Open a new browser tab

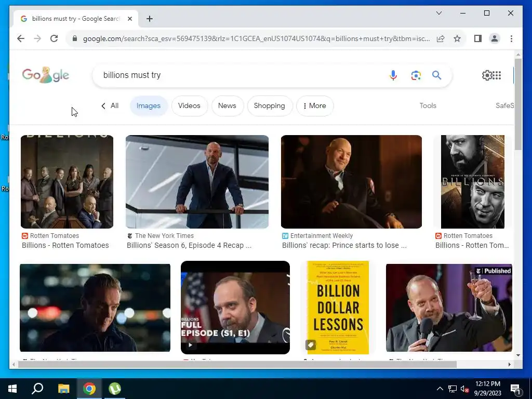tap(150, 19)
